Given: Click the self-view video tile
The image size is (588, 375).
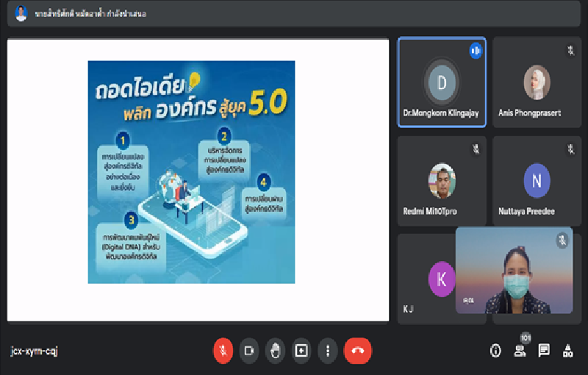Looking at the screenshot, I should [514, 271].
